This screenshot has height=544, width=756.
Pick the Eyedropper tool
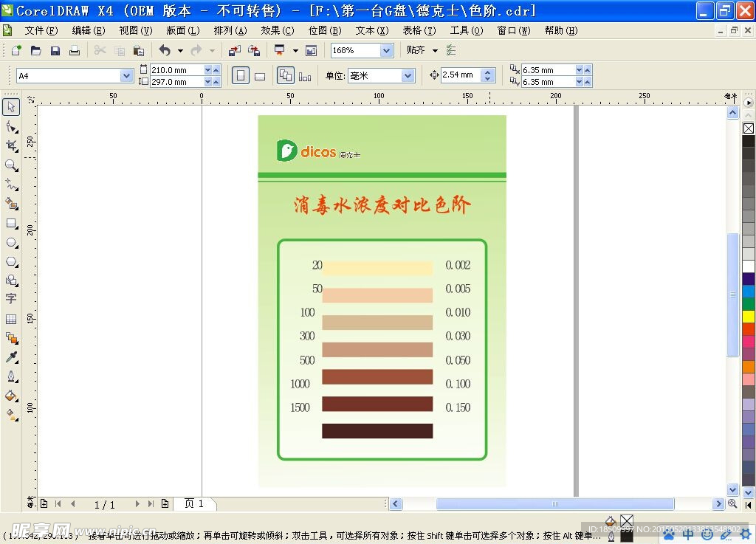tap(11, 357)
